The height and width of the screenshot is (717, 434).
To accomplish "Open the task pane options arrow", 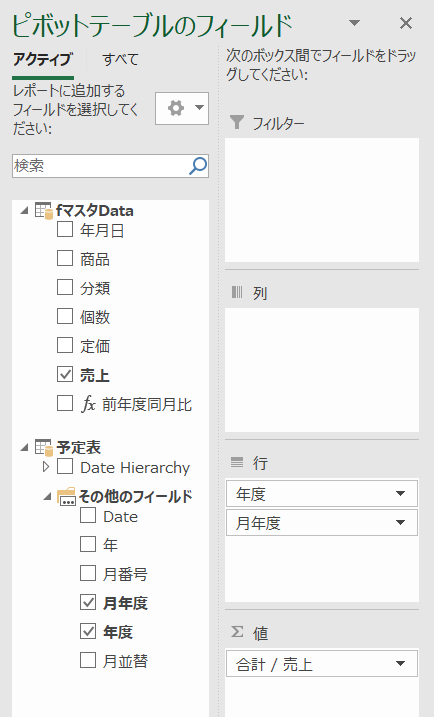I will pyautogui.click(x=354, y=22).
